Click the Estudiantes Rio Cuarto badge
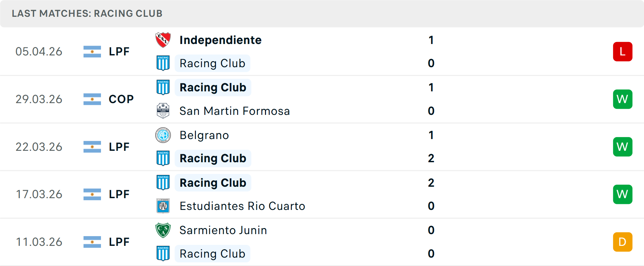 tap(163, 206)
